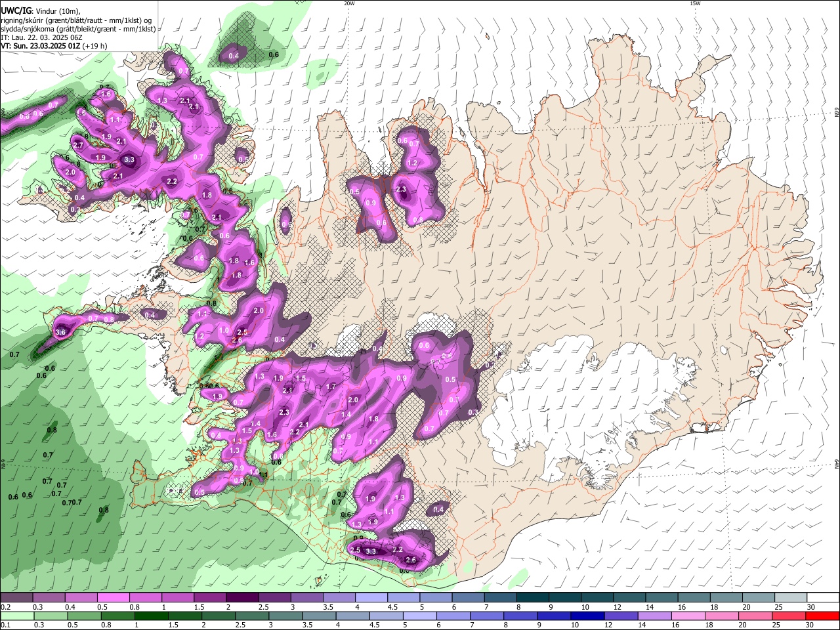Click the 'IT: Lau. 22. 03. 2025 06Z' line
The image size is (840, 630).
click(41, 38)
